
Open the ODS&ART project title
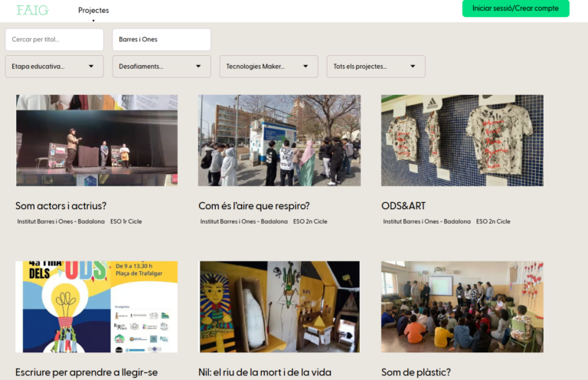coord(403,206)
